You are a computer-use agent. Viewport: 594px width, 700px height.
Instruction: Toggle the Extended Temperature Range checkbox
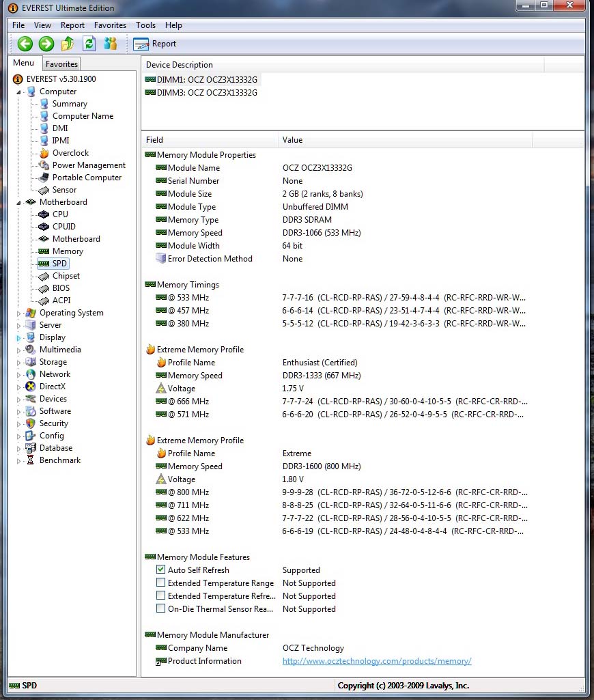160,583
